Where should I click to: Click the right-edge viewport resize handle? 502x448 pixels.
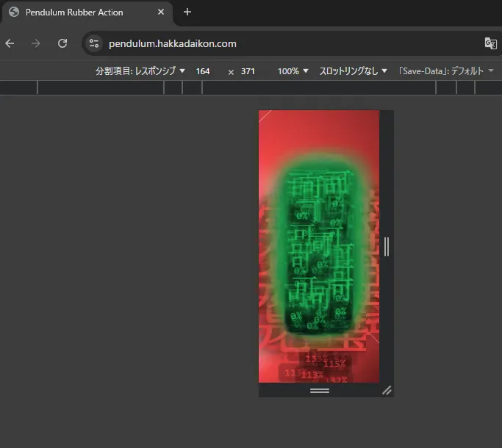[387, 246]
